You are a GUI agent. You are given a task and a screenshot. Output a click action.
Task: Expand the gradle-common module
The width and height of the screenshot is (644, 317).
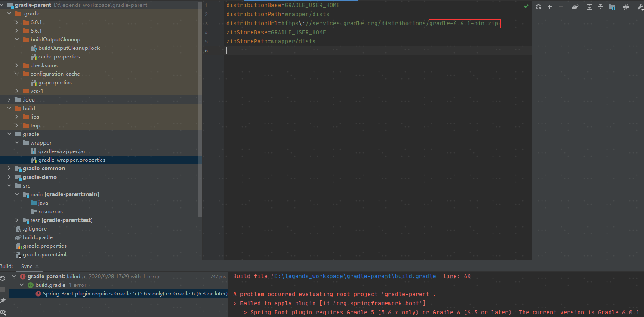click(x=9, y=169)
